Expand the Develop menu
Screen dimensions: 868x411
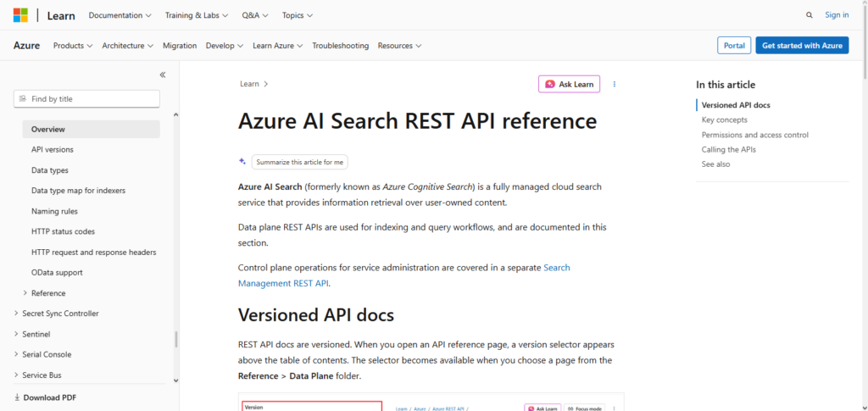click(225, 46)
